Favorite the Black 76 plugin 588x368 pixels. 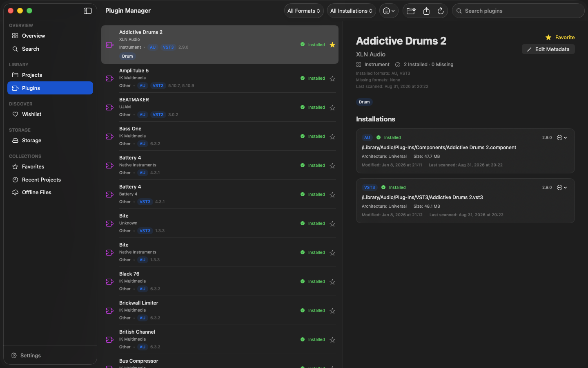[332, 282]
